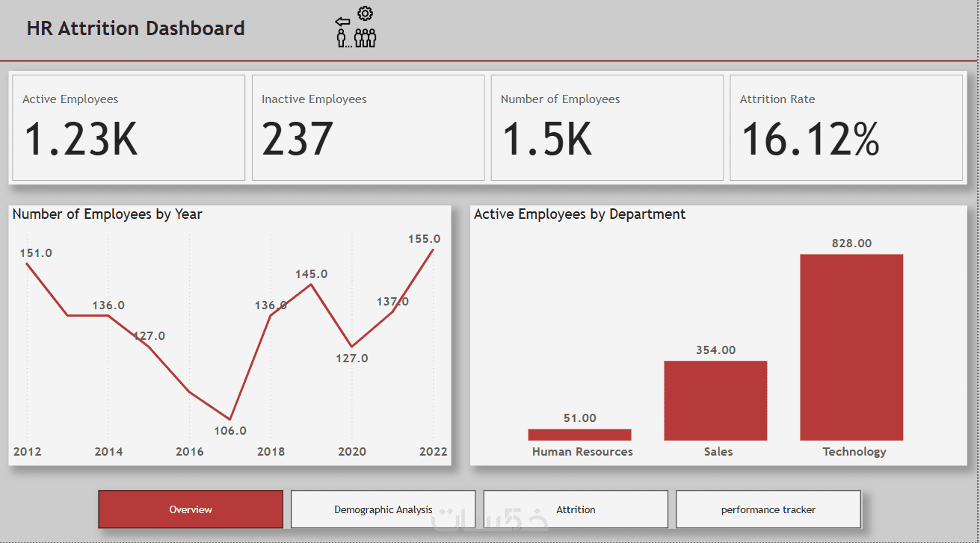Image resolution: width=980 pixels, height=543 pixels.
Task: Go to the Attrition page
Action: coord(576,509)
